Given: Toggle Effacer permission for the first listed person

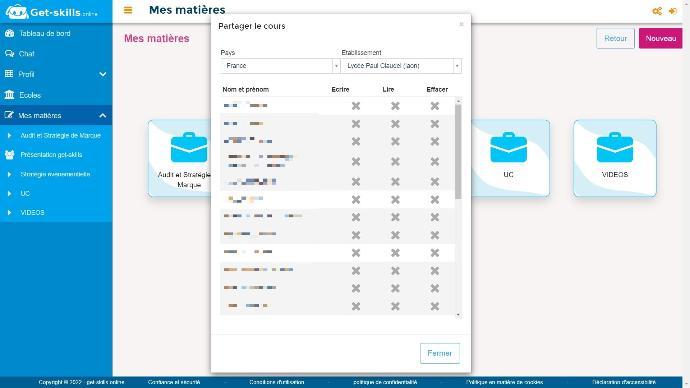Looking at the screenshot, I should pos(435,106).
